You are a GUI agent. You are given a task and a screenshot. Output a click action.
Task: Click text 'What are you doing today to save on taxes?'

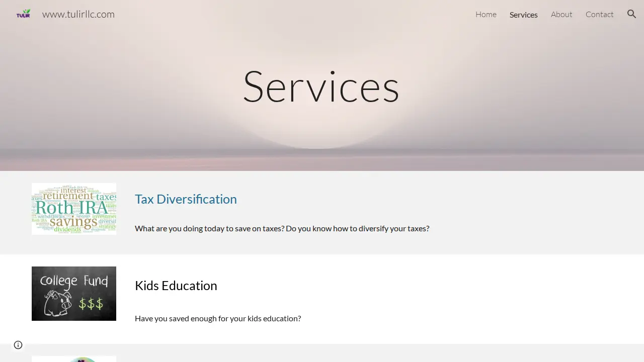(209, 228)
